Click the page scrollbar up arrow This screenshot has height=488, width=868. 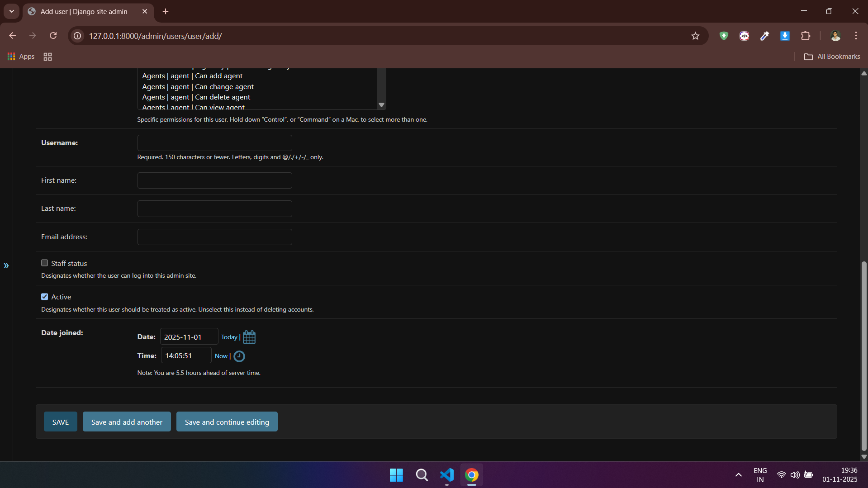864,73
